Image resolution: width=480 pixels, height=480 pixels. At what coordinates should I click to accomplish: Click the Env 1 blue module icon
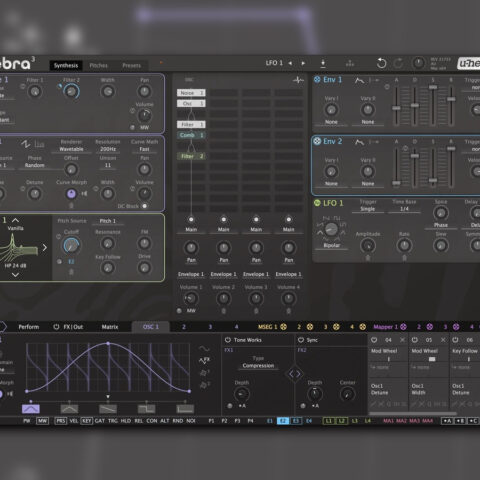click(x=317, y=79)
